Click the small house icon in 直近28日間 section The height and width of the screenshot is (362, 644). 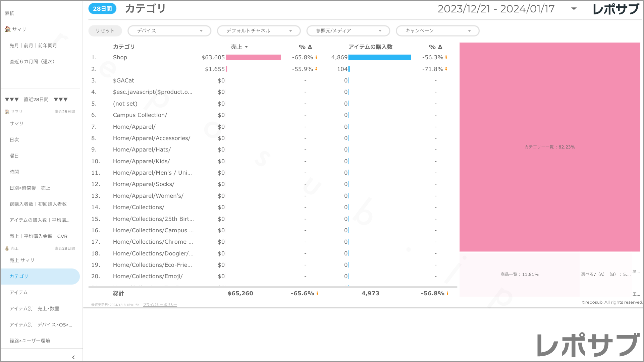7,112
